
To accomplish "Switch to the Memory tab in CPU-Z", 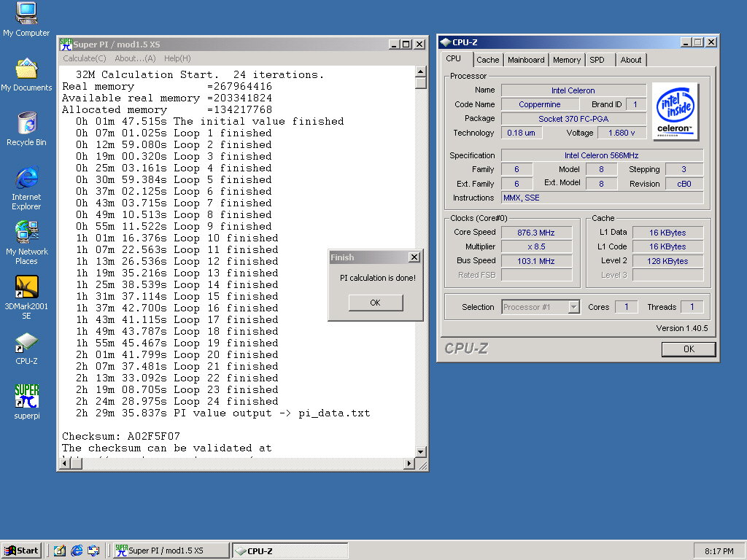I will click(x=566, y=60).
